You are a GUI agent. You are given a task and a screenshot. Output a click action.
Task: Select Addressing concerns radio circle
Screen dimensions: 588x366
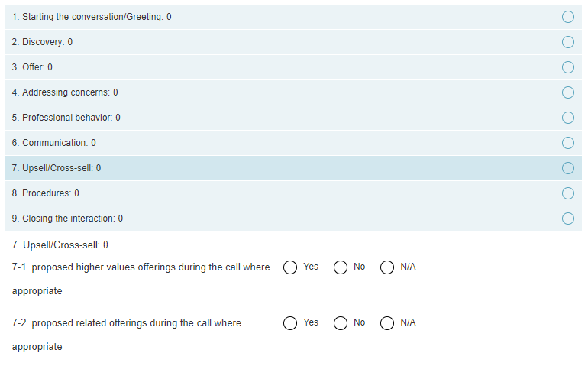coord(567,92)
